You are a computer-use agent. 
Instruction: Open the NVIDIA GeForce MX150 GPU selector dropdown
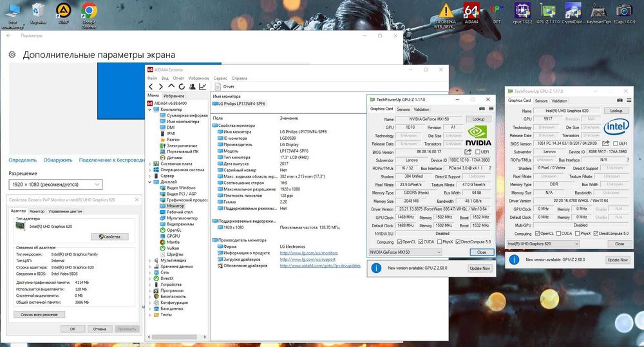pos(405,252)
